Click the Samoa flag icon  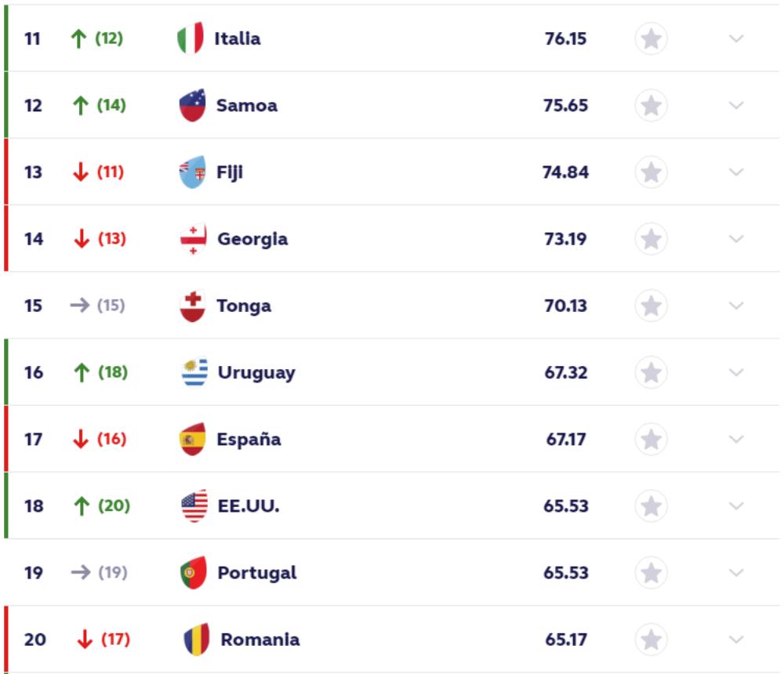point(192,105)
